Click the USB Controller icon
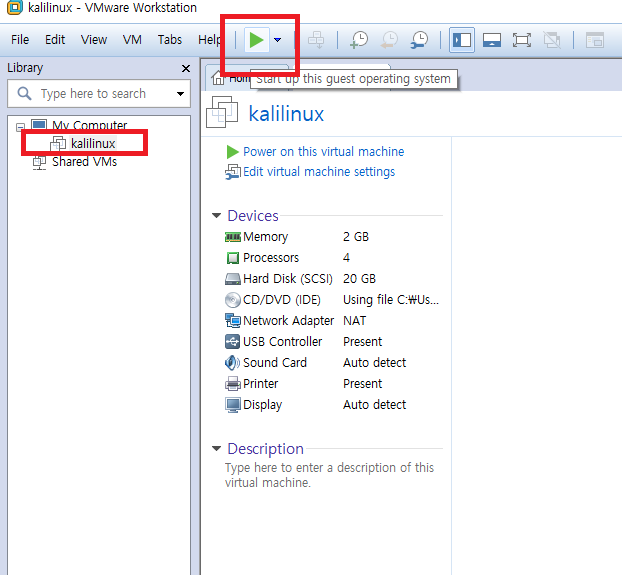622x575 pixels. (x=232, y=342)
